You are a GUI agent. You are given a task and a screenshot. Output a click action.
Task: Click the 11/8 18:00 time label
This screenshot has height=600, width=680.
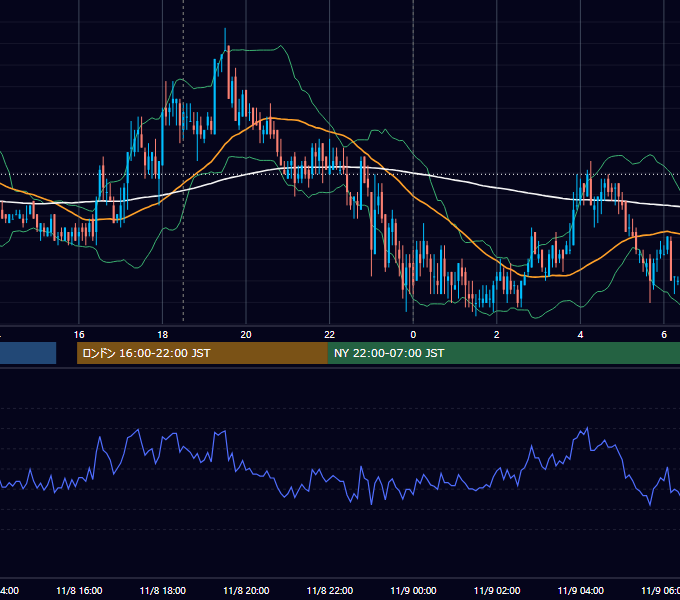pyautogui.click(x=163, y=590)
